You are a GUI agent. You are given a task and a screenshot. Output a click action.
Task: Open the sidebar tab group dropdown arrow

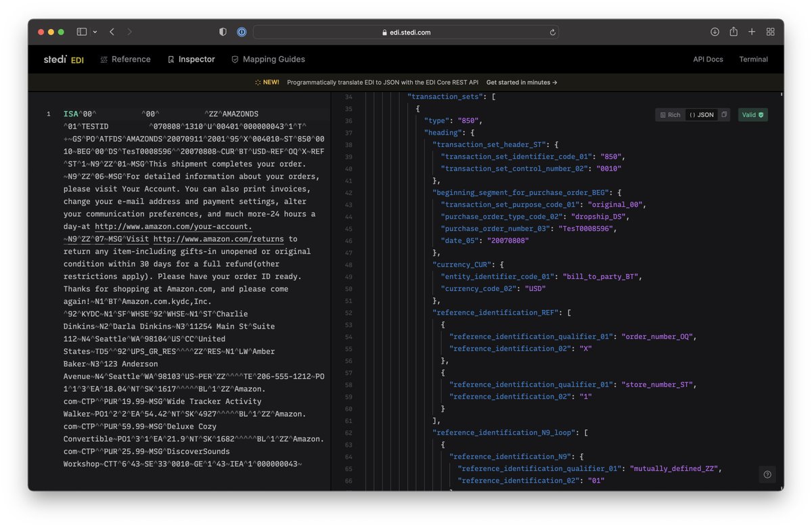95,32
